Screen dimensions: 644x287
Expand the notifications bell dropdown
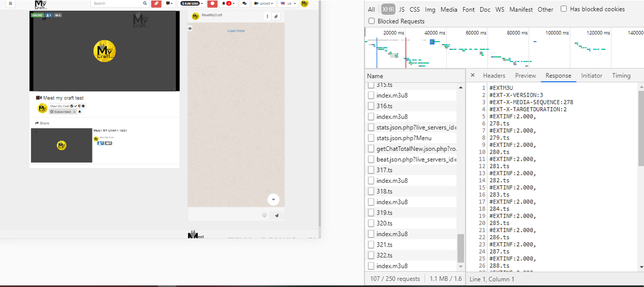coord(228,3)
